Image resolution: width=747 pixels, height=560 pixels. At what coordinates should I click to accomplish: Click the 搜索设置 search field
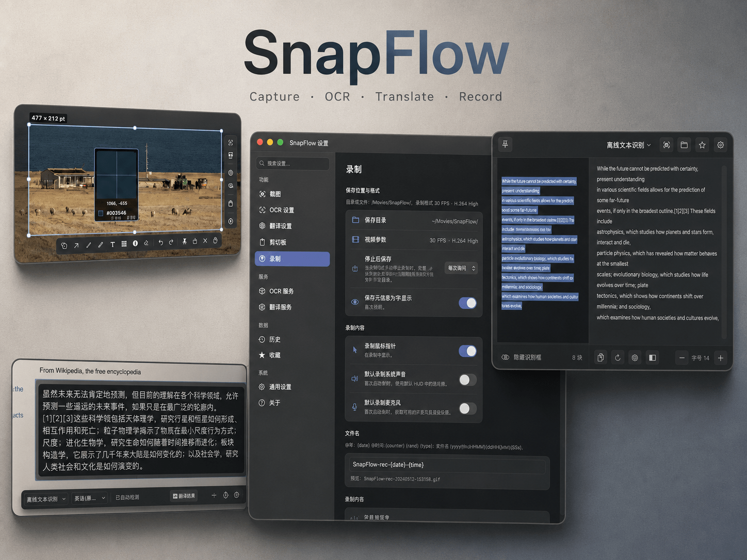[293, 163]
